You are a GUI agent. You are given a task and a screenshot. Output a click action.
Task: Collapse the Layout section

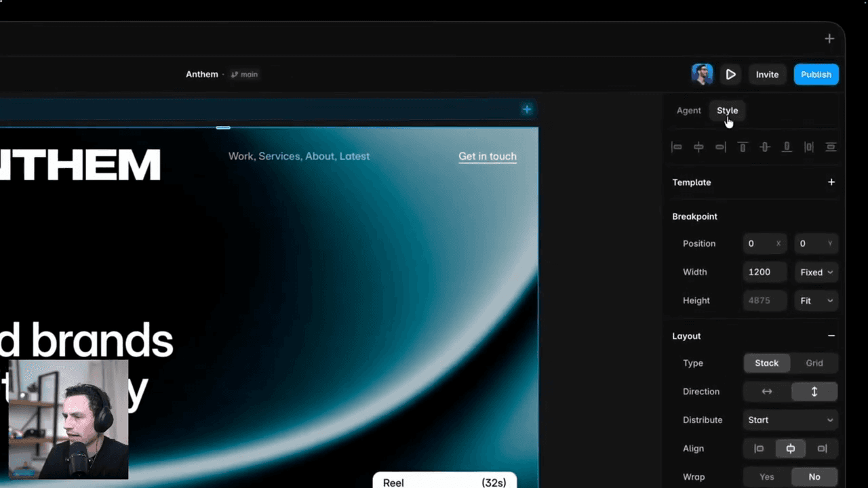831,336
